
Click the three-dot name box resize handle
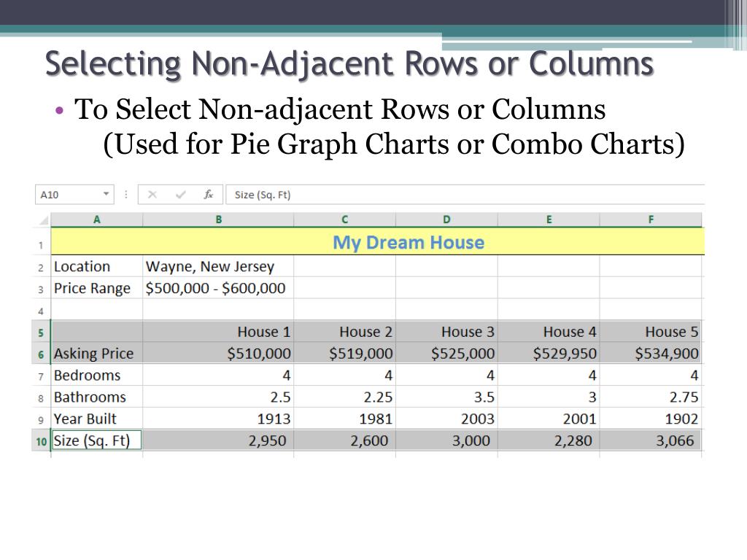point(125,195)
